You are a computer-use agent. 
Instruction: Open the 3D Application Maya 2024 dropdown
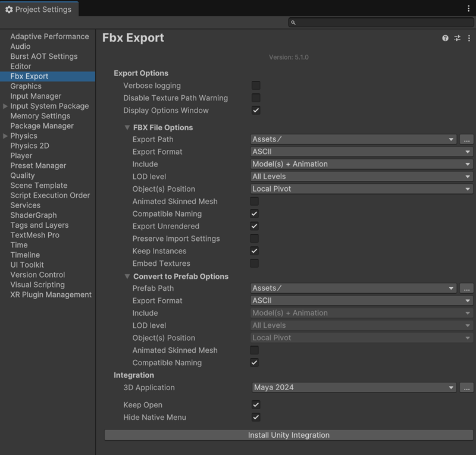(353, 387)
